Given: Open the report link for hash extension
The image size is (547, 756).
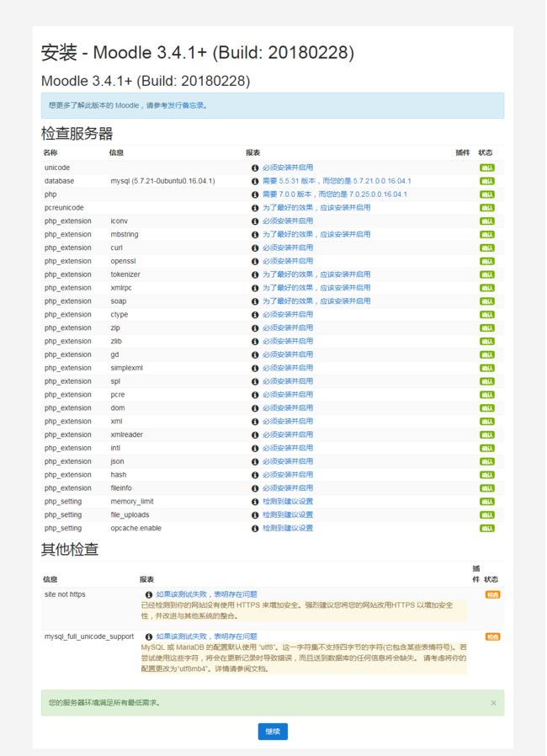Looking at the screenshot, I should point(288,475).
